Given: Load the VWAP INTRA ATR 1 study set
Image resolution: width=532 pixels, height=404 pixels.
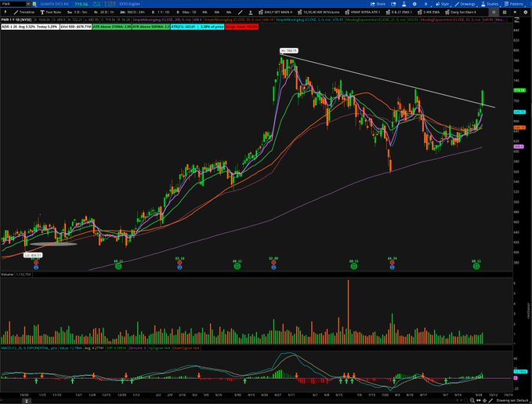Looking at the screenshot, I should point(362,13).
